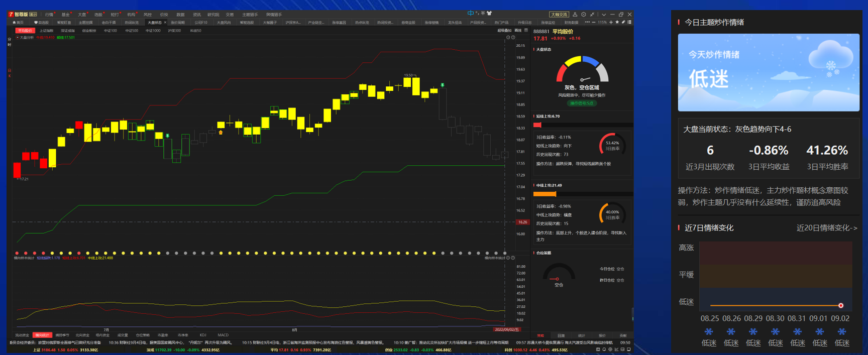
Task: Select the 科创50 index option
Action: (x=195, y=31)
